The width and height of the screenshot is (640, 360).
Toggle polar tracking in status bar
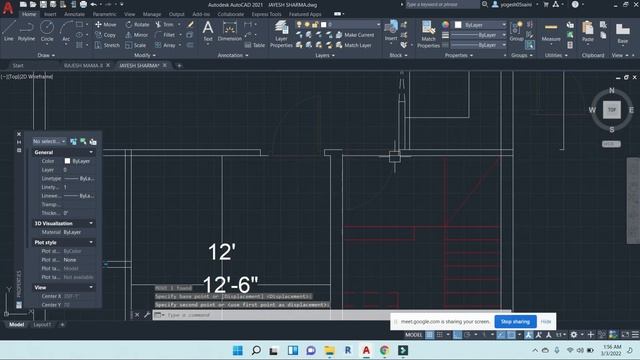coord(467,335)
